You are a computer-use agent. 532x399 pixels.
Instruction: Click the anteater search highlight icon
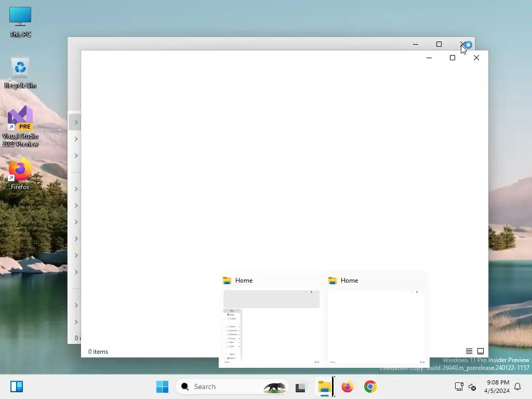point(275,387)
